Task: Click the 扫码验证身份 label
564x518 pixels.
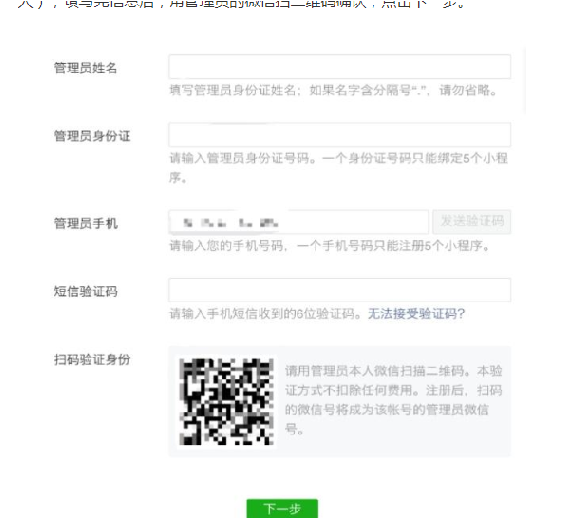Action: 92,359
